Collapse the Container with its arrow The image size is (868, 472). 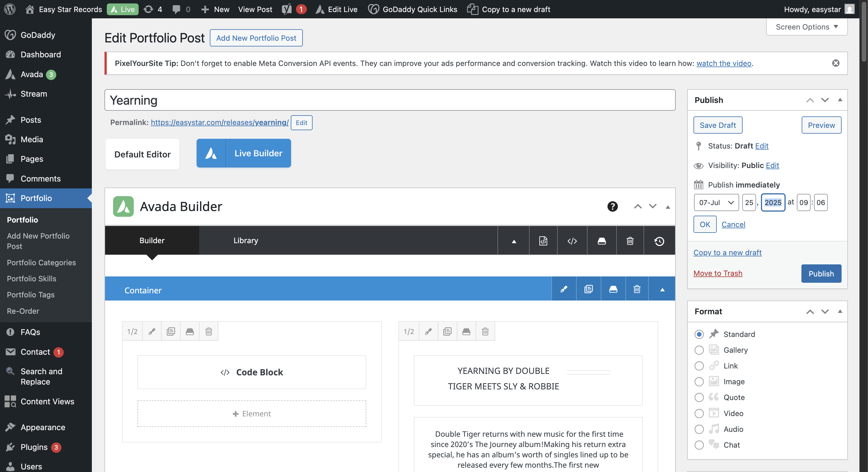click(x=662, y=289)
